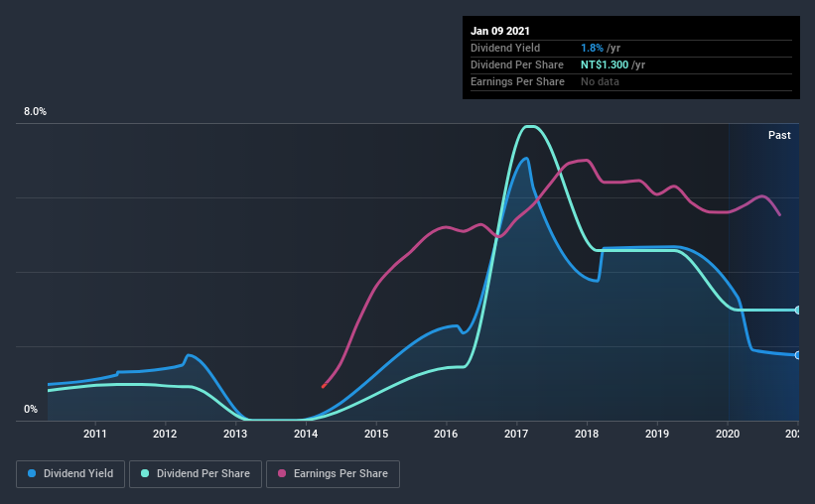This screenshot has height=504, width=815.
Task: Click the 2018 x-axis label
Action: (x=587, y=434)
